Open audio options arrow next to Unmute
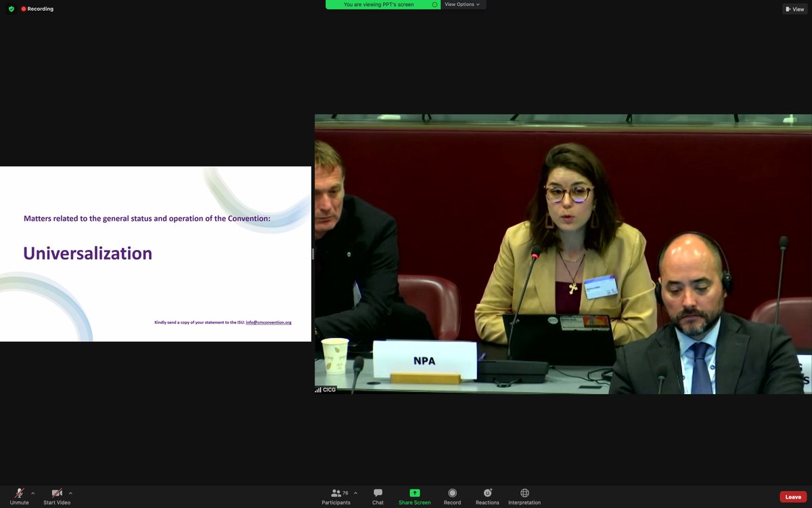Image resolution: width=812 pixels, height=508 pixels. point(33,493)
